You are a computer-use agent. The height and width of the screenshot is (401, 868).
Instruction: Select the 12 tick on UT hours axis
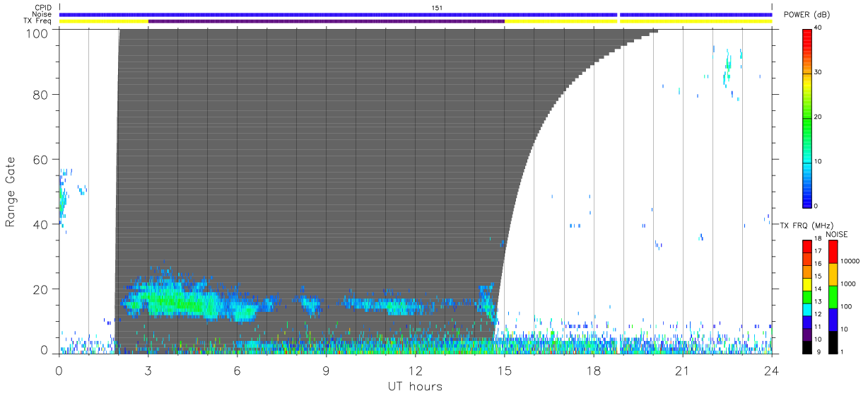tap(416, 371)
